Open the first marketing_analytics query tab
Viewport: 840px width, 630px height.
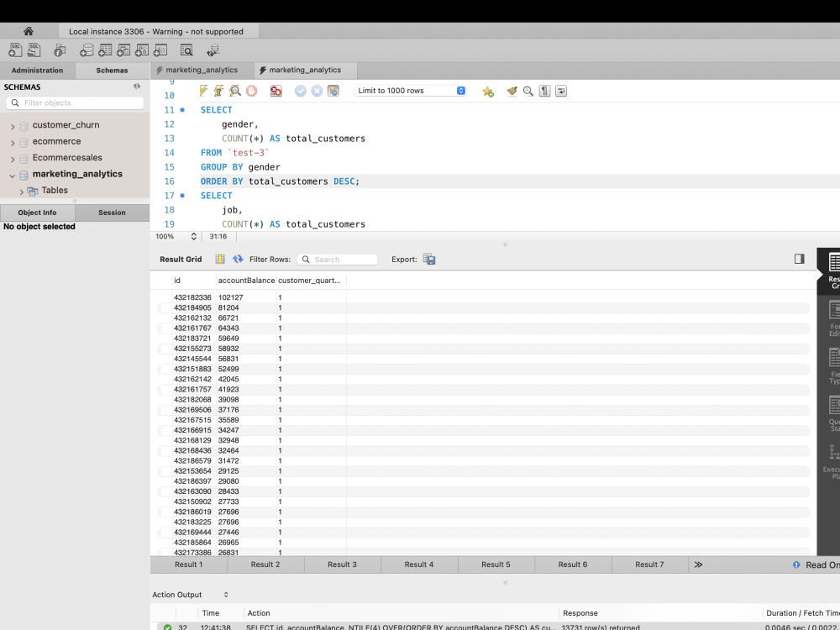[202, 70]
